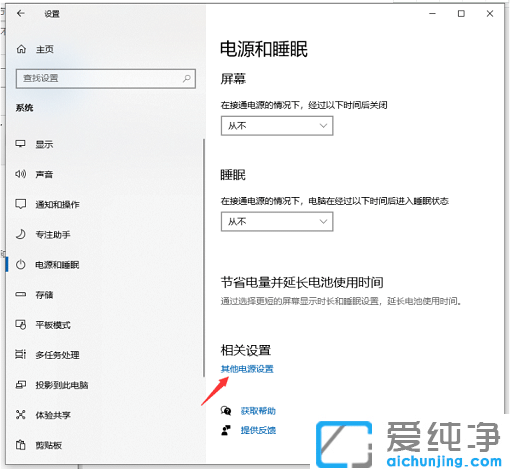The image size is (510, 474).
Task: Click the 提供反馈 link
Action: [x=258, y=430]
